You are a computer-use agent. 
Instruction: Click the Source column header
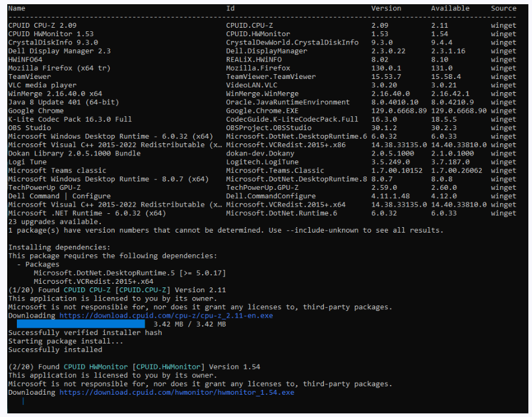504,8
